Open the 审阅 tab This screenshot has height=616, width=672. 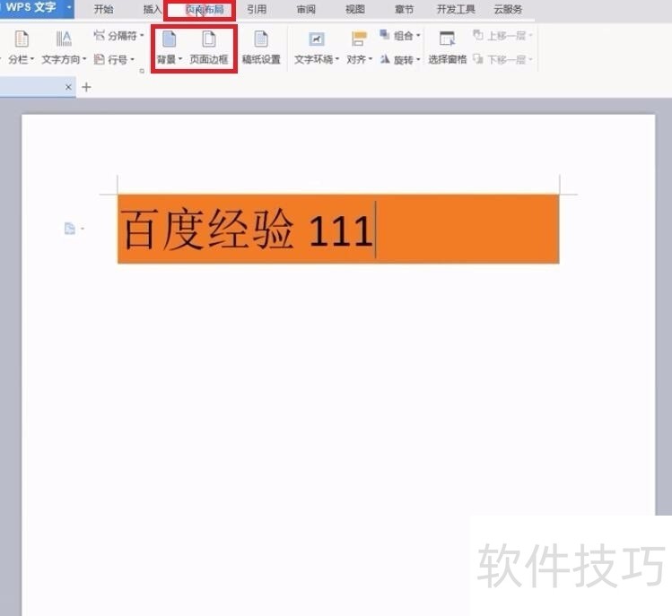[x=306, y=9]
